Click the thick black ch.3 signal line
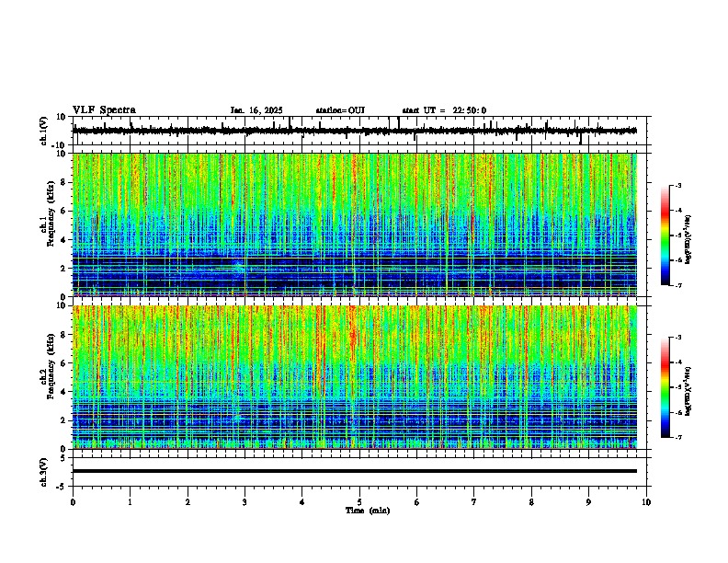 pyautogui.click(x=355, y=471)
